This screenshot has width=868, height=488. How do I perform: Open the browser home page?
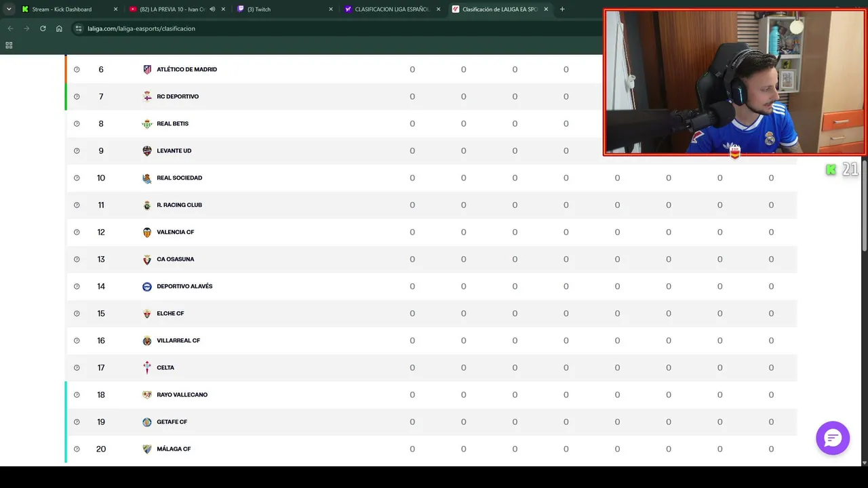(59, 28)
